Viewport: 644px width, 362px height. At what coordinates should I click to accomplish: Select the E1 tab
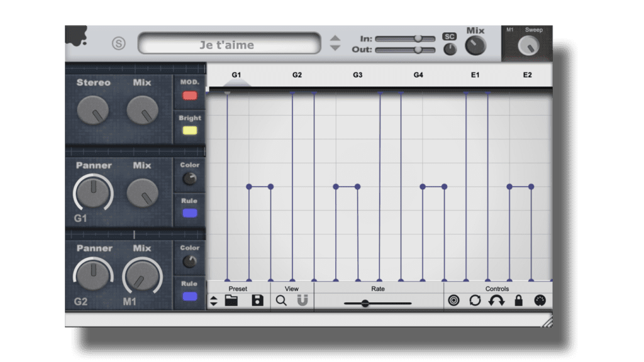(x=475, y=74)
